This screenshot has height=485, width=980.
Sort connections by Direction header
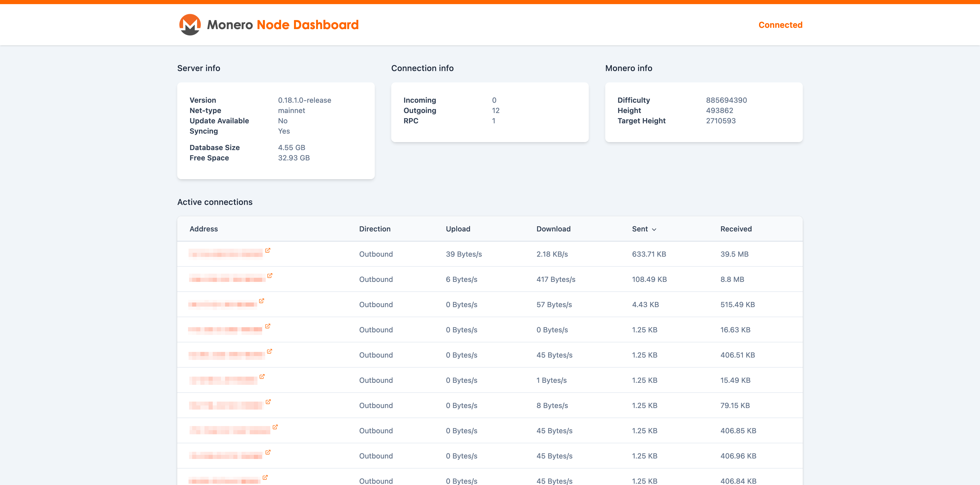pos(374,229)
